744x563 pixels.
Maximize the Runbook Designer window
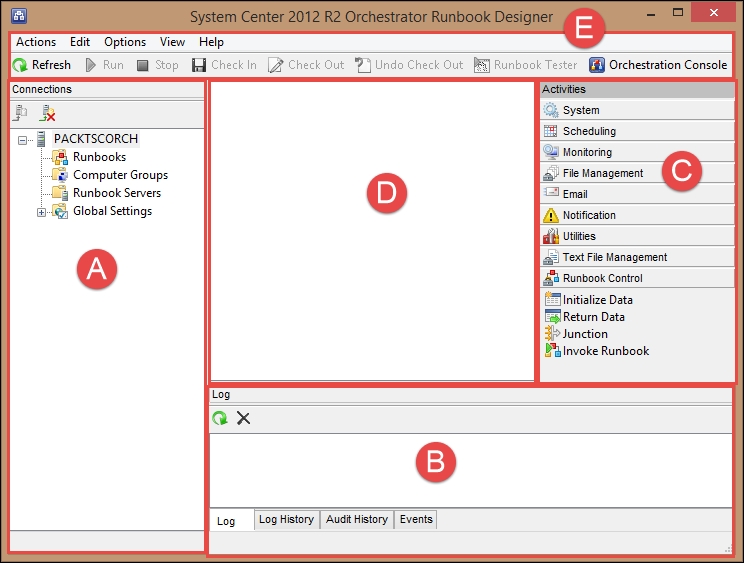click(x=678, y=13)
